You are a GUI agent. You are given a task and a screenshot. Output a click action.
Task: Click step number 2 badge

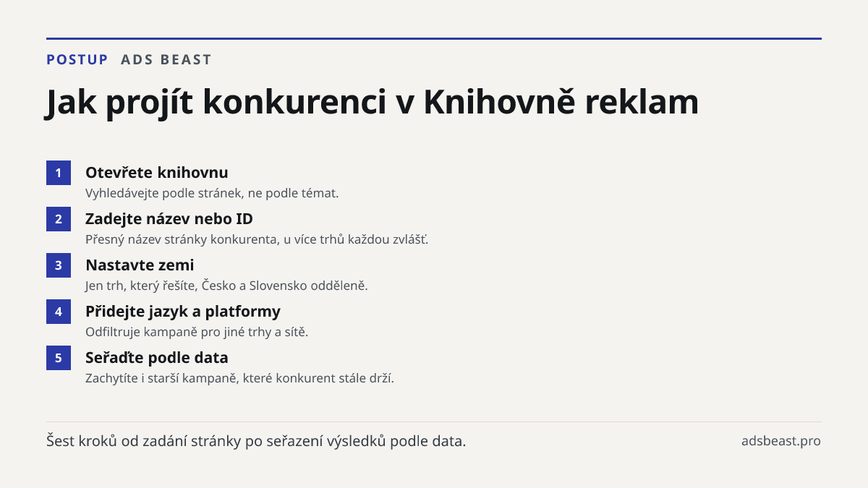coord(59,219)
